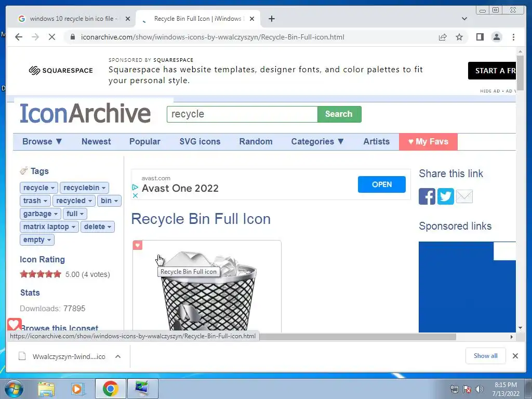The image size is (532, 399).
Task: Click the IconArchive logo
Action: [x=85, y=113]
